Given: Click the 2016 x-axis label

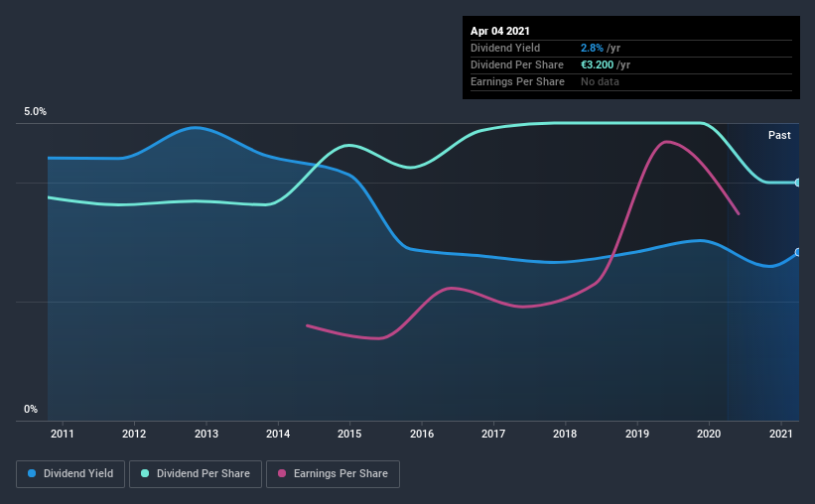Looking at the screenshot, I should 422,434.
